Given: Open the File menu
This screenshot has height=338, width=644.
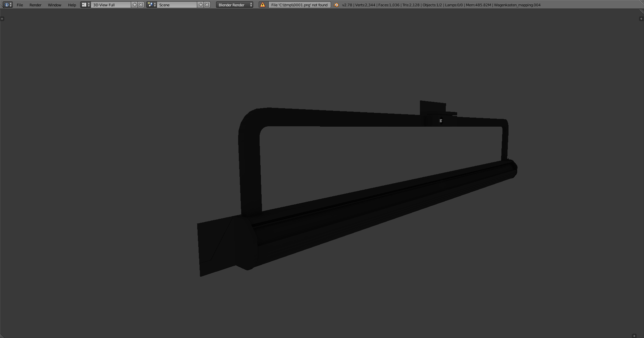Looking at the screenshot, I should point(20,5).
